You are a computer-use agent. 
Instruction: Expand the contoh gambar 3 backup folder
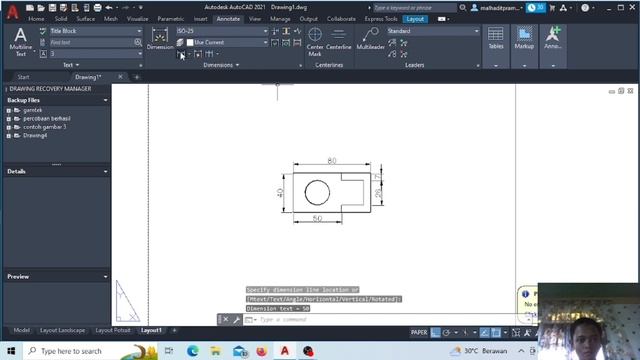pyautogui.click(x=9, y=127)
